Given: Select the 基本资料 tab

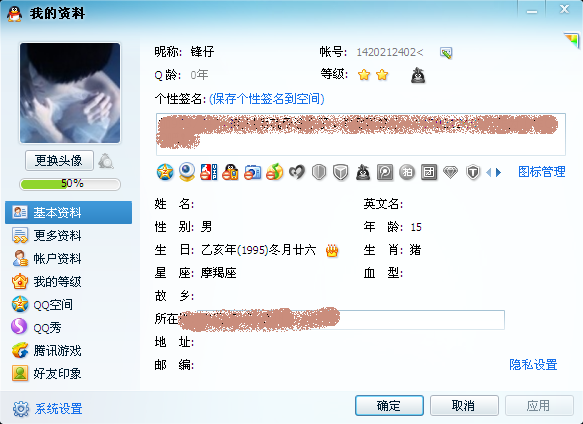Looking at the screenshot, I should point(68,212).
